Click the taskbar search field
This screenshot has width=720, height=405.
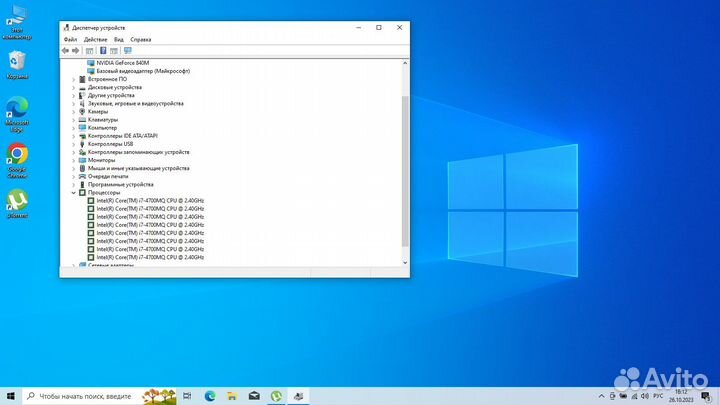99,396
